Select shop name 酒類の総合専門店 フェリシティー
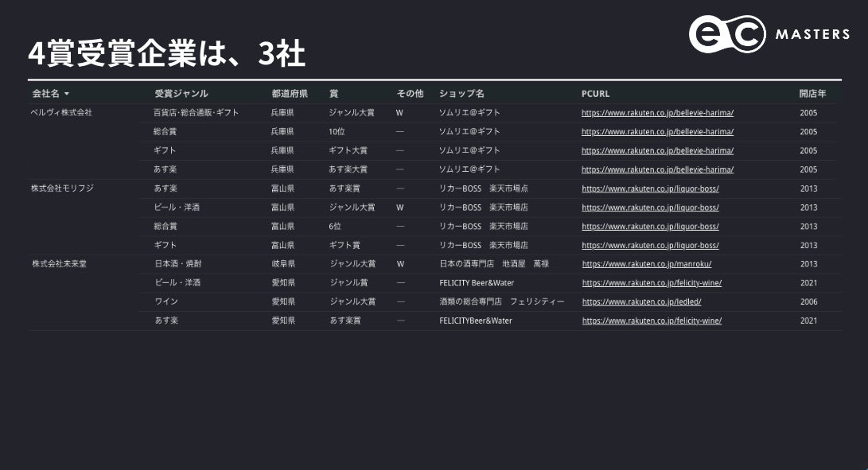The image size is (868, 470). click(501, 301)
